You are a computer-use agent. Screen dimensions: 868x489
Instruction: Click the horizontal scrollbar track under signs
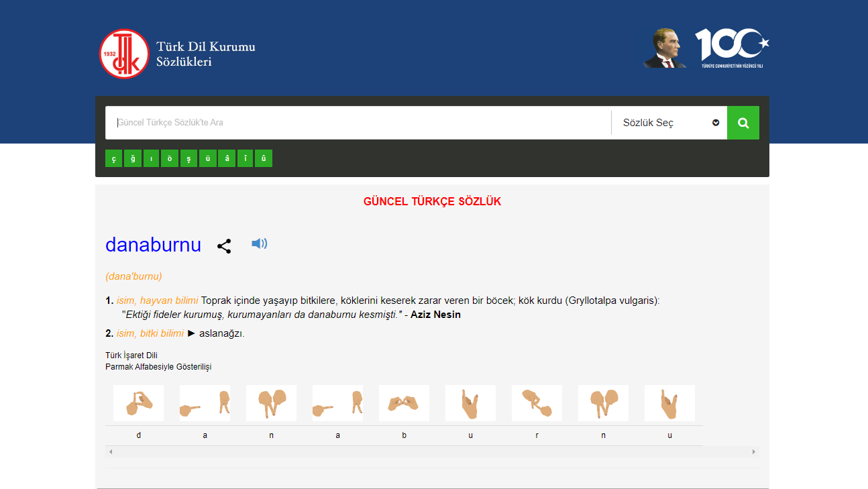pyautogui.click(x=432, y=452)
